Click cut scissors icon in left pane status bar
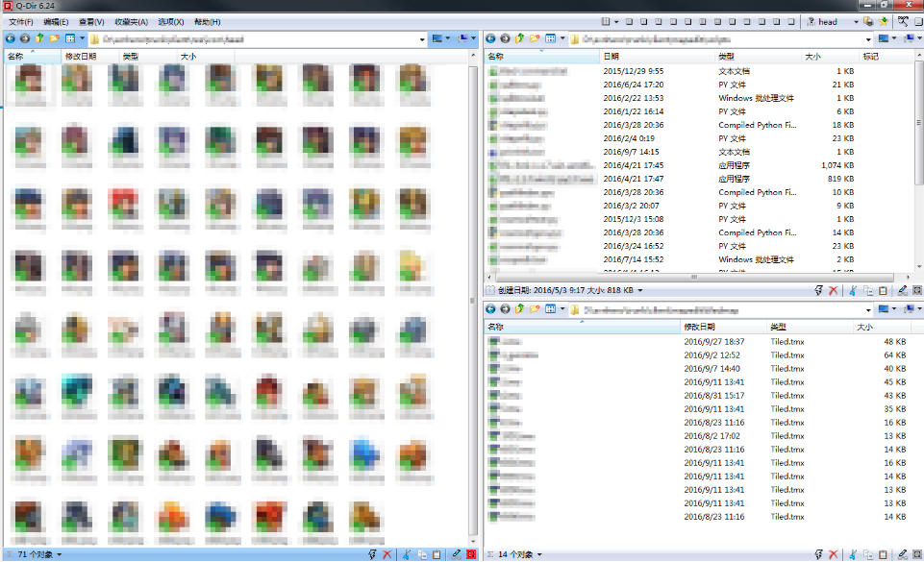924x562 pixels. 407,554
